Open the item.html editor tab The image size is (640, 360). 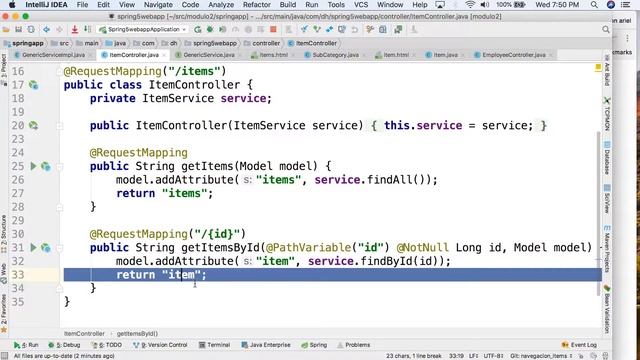(396, 55)
